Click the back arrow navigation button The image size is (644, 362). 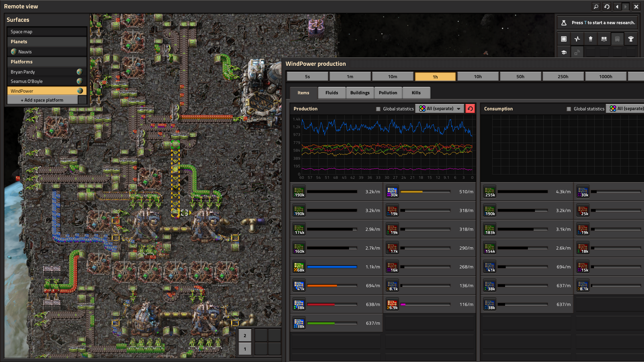pyautogui.click(x=617, y=6)
